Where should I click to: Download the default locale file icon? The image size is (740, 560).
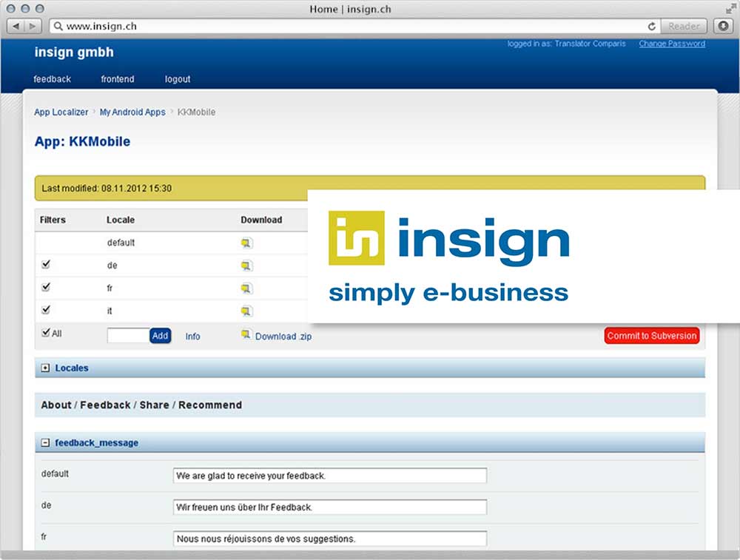(x=246, y=243)
